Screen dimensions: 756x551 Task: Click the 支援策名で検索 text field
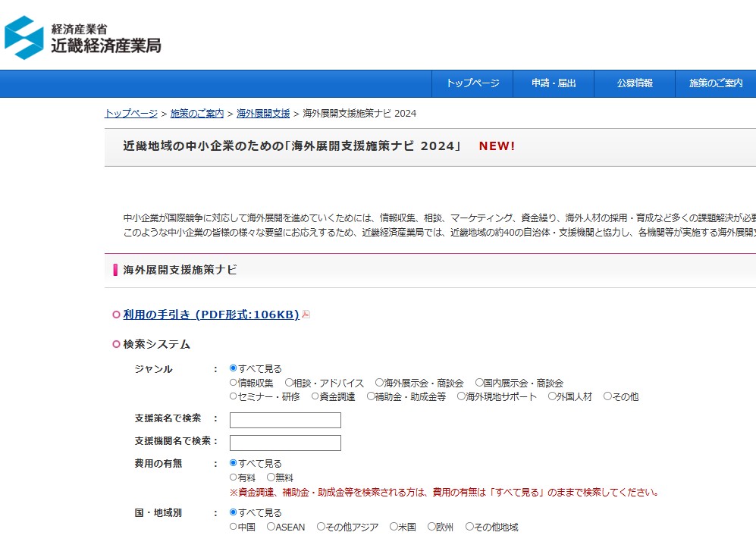(x=285, y=421)
